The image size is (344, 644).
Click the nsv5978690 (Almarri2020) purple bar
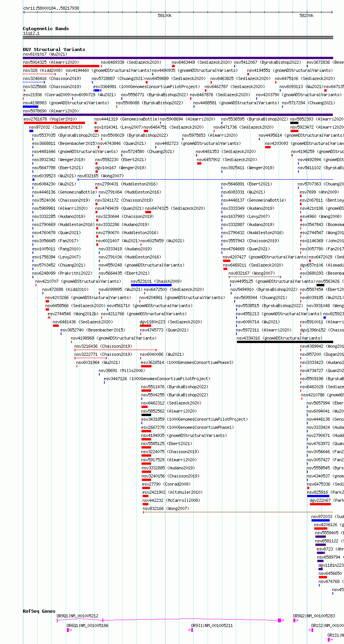click(178, 115)
